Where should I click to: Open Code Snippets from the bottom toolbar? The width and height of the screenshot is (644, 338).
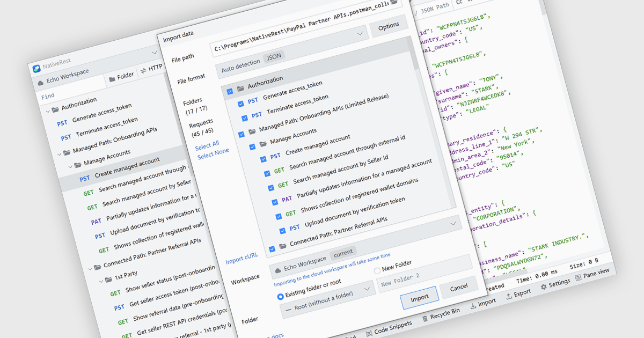389,328
